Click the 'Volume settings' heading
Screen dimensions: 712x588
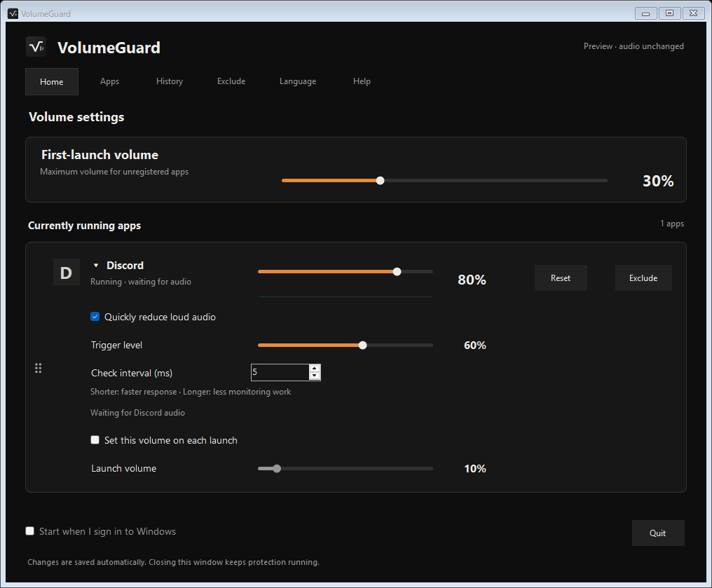[x=76, y=117]
